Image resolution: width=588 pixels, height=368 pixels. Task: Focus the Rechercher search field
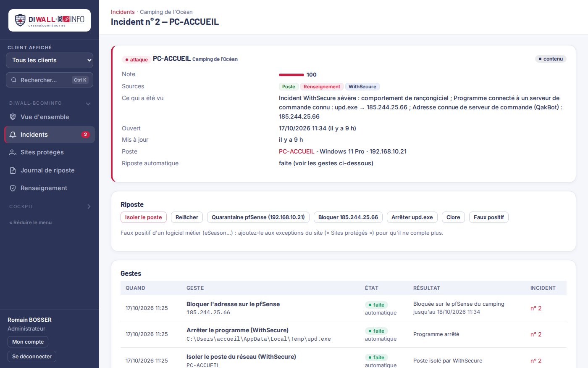[50, 80]
